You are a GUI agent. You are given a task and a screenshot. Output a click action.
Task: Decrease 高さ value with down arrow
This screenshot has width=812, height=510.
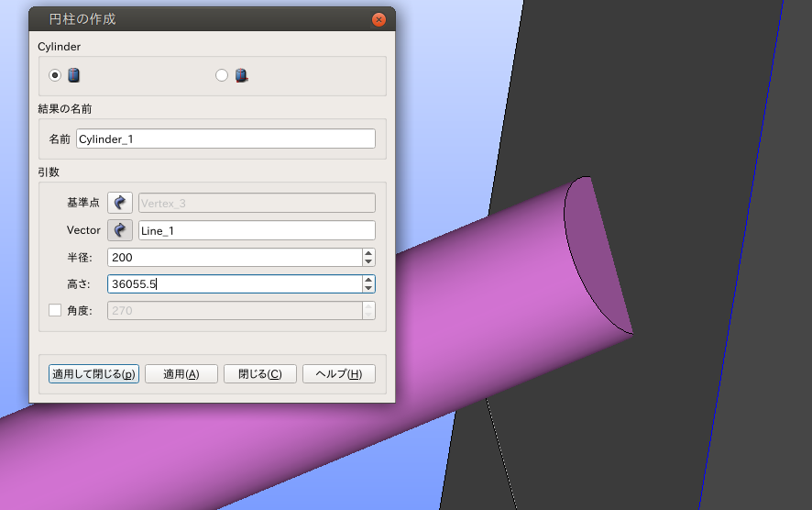[x=368, y=288]
